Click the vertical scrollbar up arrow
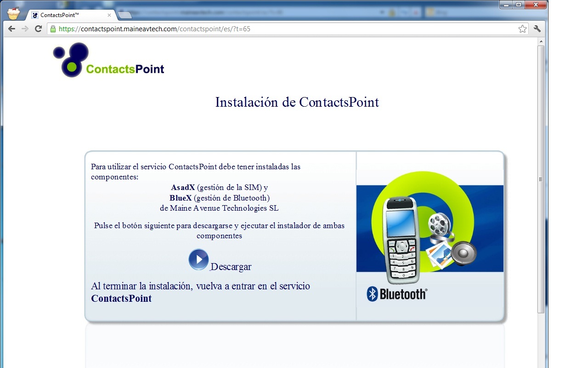The height and width of the screenshot is (368, 588). 541,41
